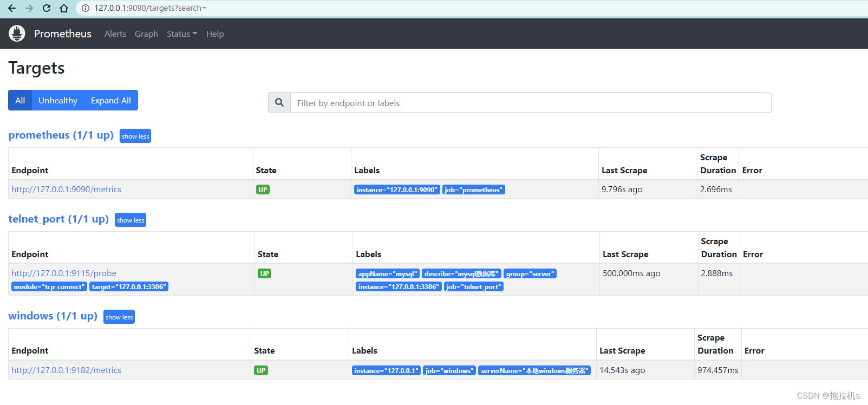Click the module="tcp_connect" label

(x=49, y=286)
